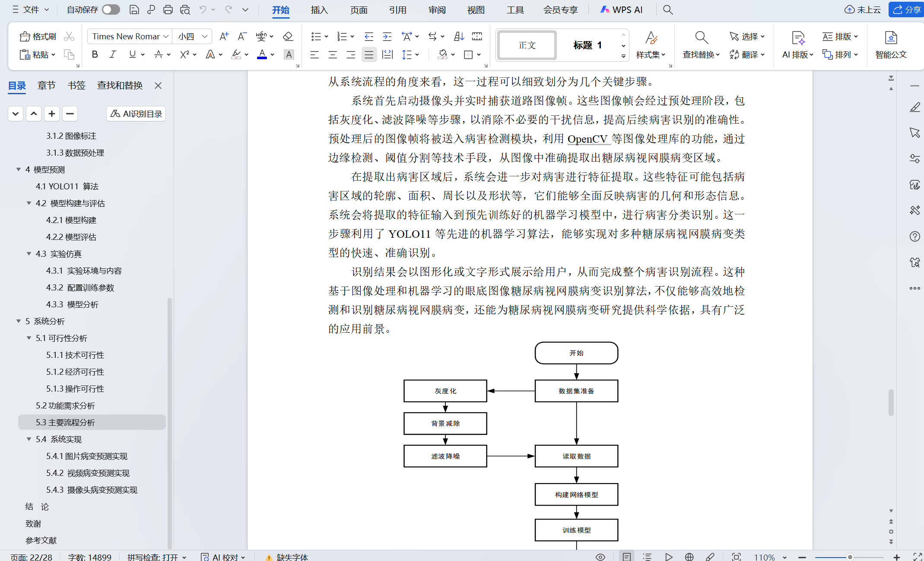
Task: Click the search magnifier in title bar
Action: click(x=668, y=10)
